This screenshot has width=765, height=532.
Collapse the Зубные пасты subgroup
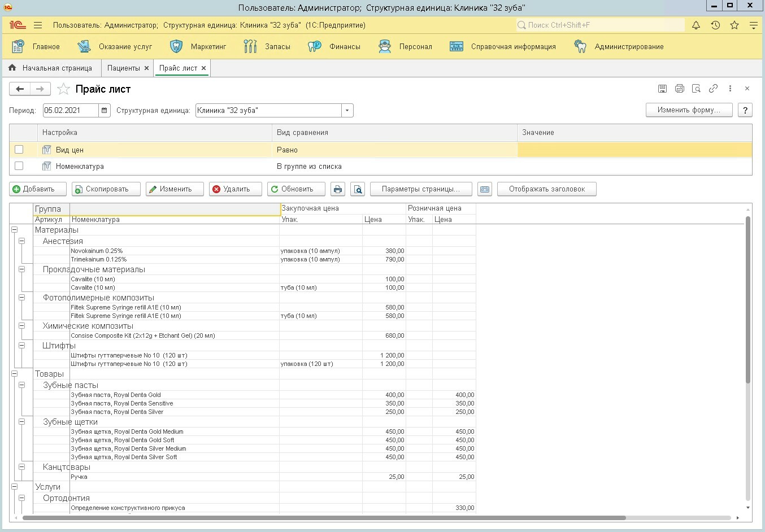pyautogui.click(x=21, y=385)
